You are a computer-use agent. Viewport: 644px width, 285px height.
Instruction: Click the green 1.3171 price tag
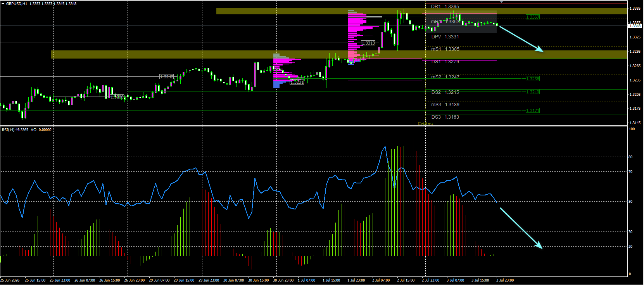coord(532,111)
